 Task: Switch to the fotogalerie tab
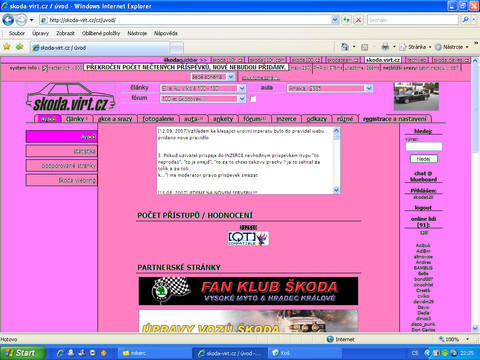pos(158,119)
